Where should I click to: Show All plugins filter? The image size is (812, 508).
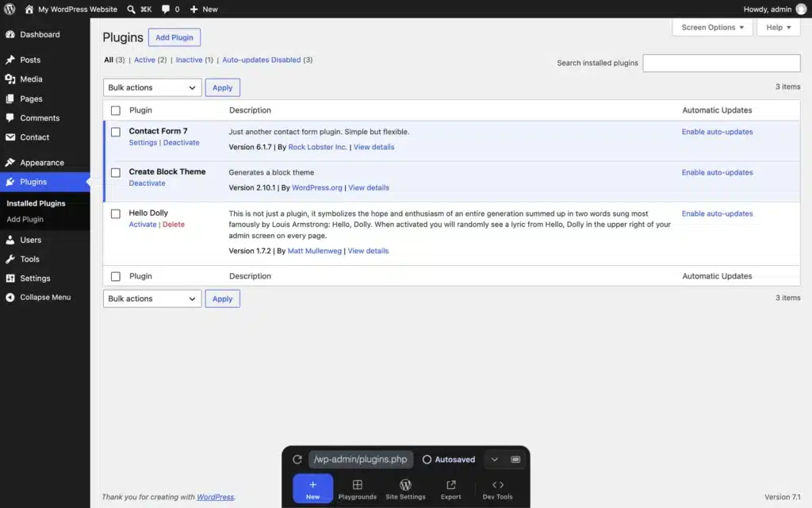coord(108,60)
